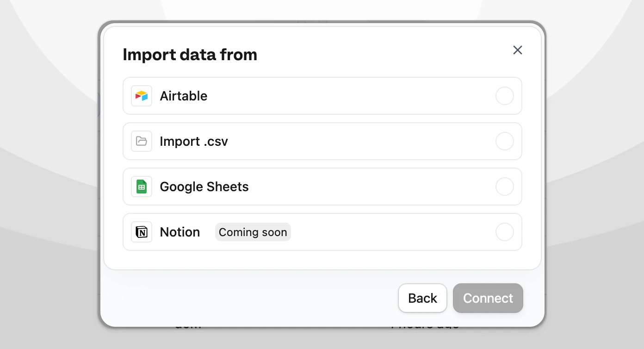This screenshot has width=644, height=349.
Task: Select the radio button for Google Sheets
Action: pos(504,187)
